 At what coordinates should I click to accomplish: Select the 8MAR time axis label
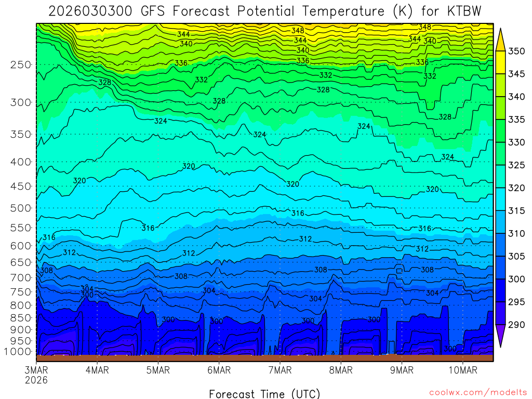[x=341, y=370]
